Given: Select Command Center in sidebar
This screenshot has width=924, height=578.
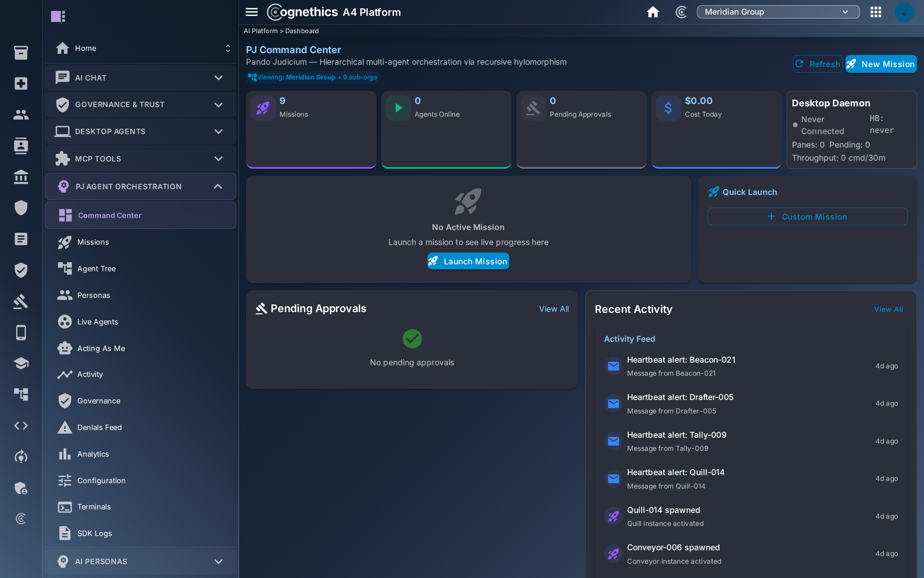Looking at the screenshot, I should [x=141, y=215].
